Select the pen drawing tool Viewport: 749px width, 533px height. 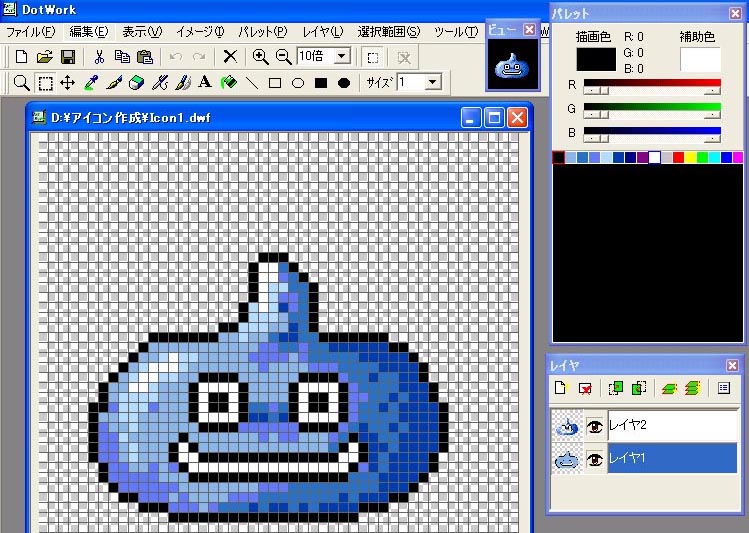pos(114,83)
